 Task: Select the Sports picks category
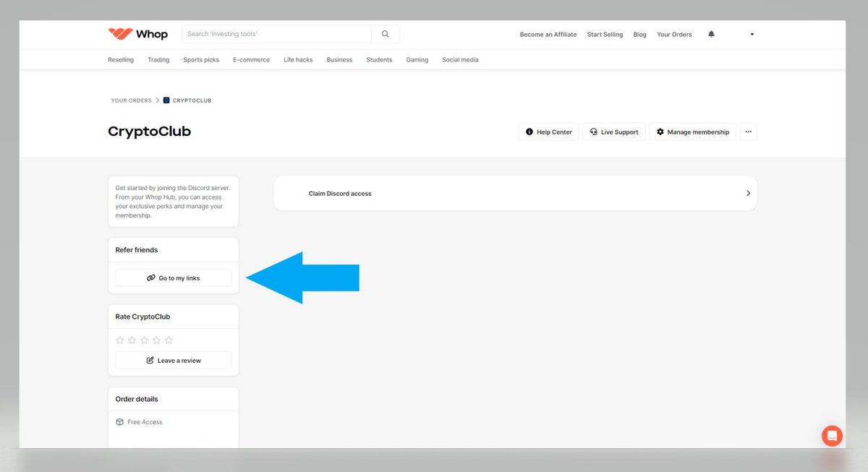coord(201,60)
